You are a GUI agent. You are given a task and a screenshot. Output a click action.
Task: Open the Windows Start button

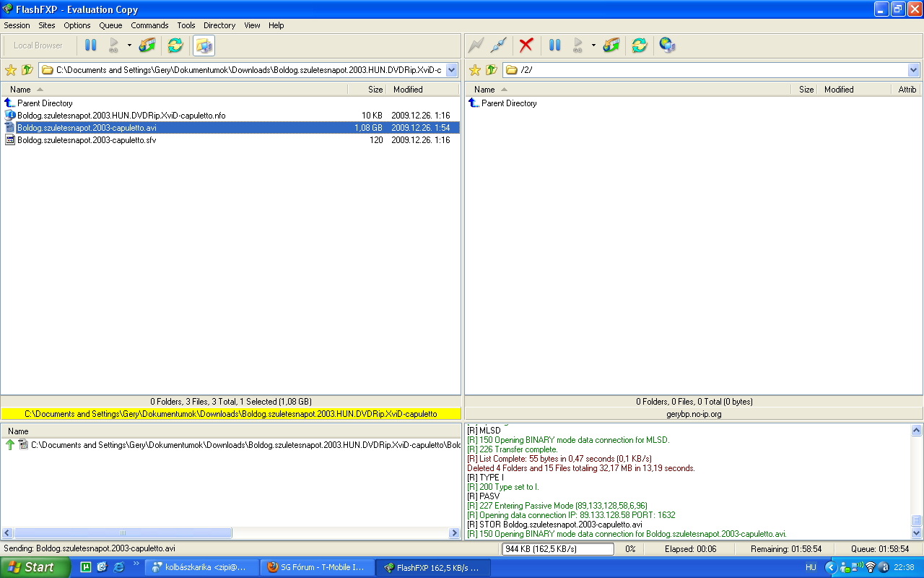(x=35, y=567)
